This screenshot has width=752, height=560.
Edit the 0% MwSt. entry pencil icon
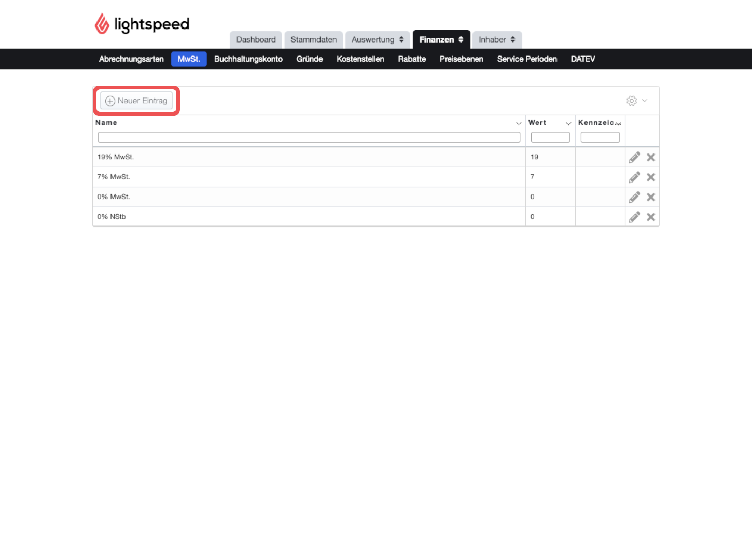634,197
